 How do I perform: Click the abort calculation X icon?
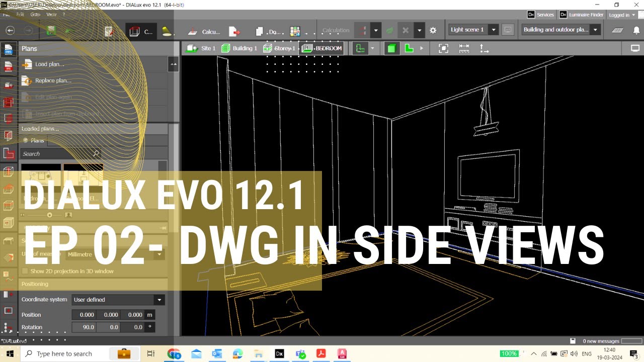(406, 30)
